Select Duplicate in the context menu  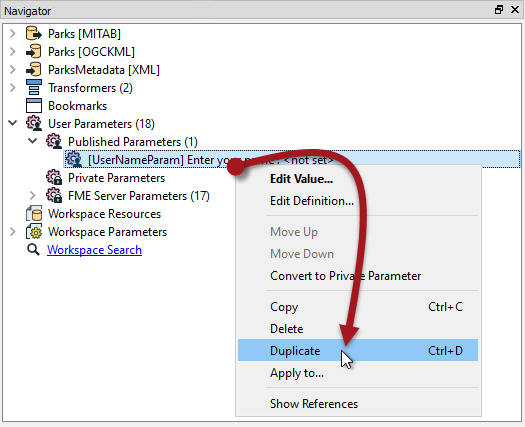coord(358,350)
